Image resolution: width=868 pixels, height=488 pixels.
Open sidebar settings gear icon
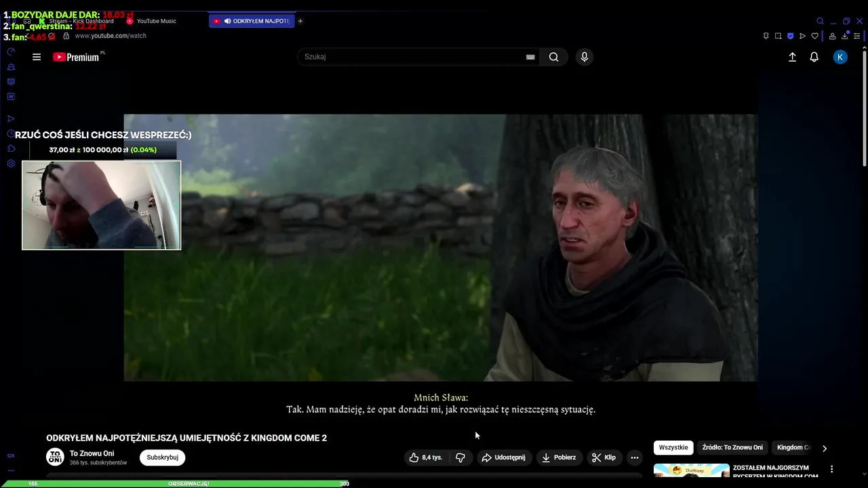(11, 163)
